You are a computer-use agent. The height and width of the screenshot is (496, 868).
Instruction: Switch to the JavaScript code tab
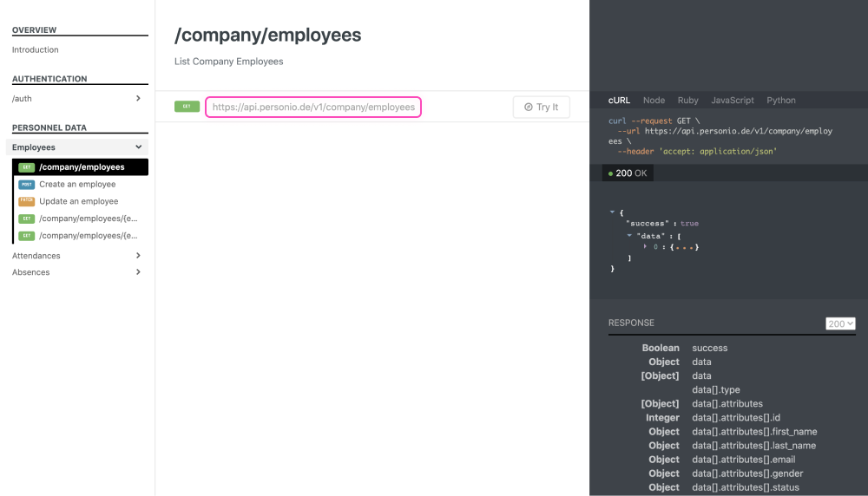(x=732, y=101)
